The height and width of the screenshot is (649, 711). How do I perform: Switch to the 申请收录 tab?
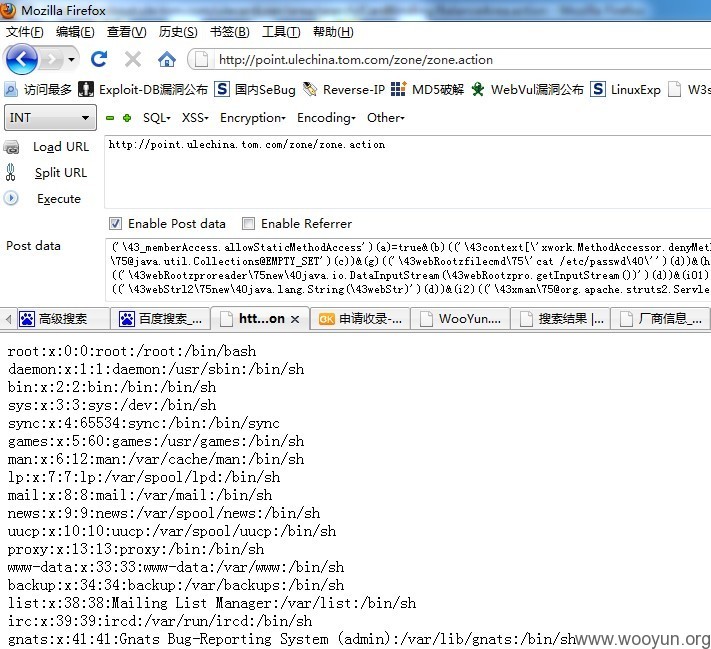coord(360,319)
